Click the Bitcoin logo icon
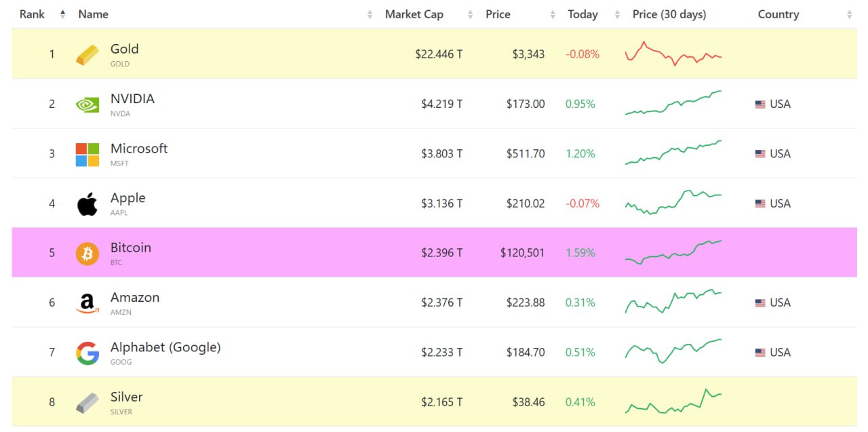868x432 pixels. point(87,254)
